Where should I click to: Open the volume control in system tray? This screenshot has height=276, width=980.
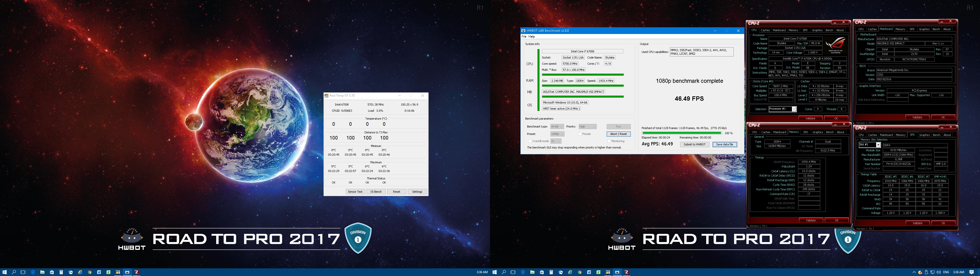point(939,272)
